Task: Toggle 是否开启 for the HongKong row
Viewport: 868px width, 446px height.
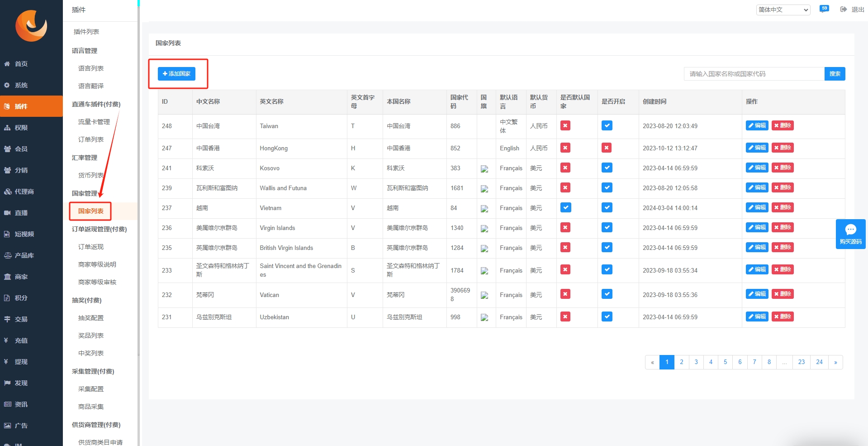Action: pos(607,148)
